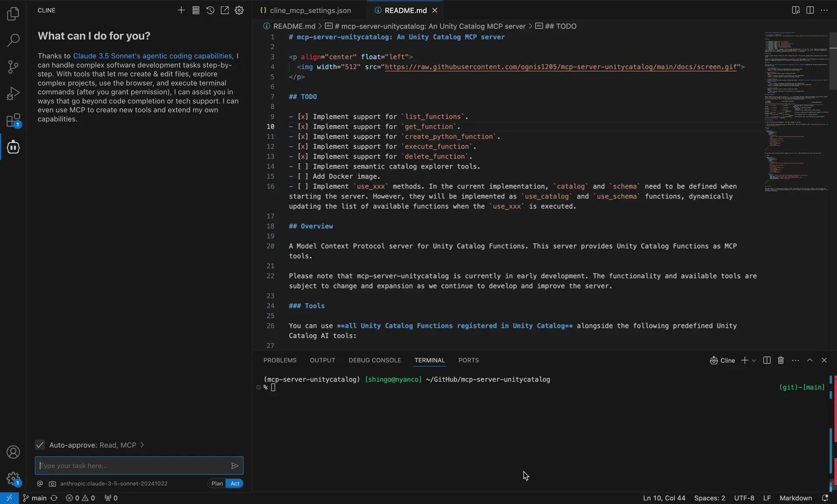Switch Cline to Plan mode
The image size is (837, 504).
pos(217,484)
